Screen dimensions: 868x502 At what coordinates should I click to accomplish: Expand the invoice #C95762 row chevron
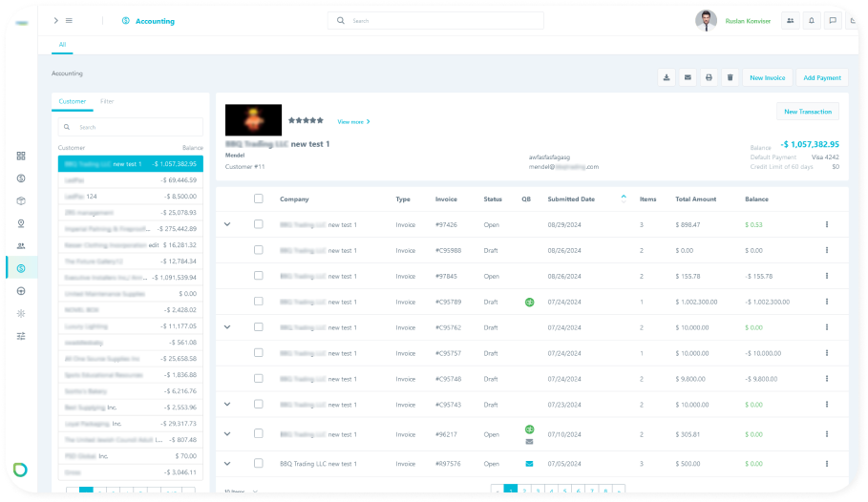tap(227, 326)
